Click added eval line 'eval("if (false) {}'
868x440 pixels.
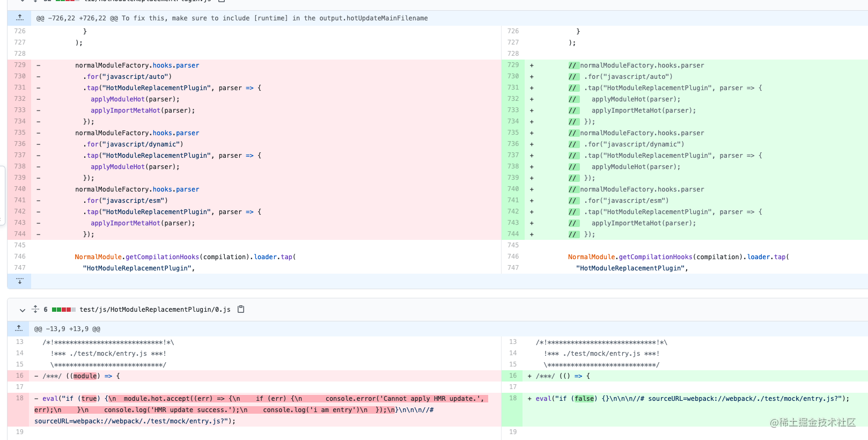pyautogui.click(x=692, y=399)
